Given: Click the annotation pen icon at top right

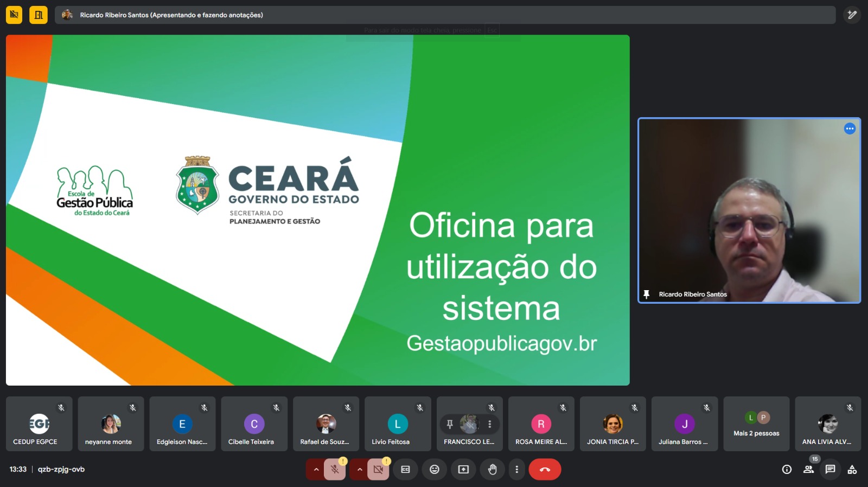Looking at the screenshot, I should (x=852, y=15).
